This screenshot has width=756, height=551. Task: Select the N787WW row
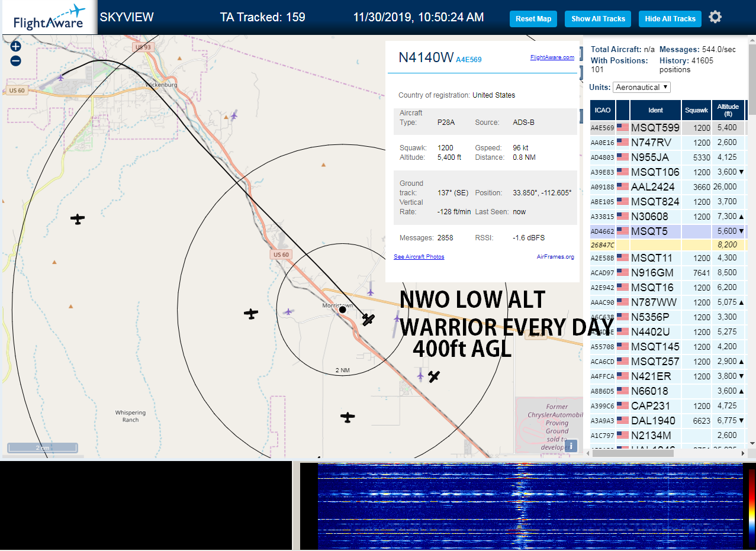pos(668,302)
